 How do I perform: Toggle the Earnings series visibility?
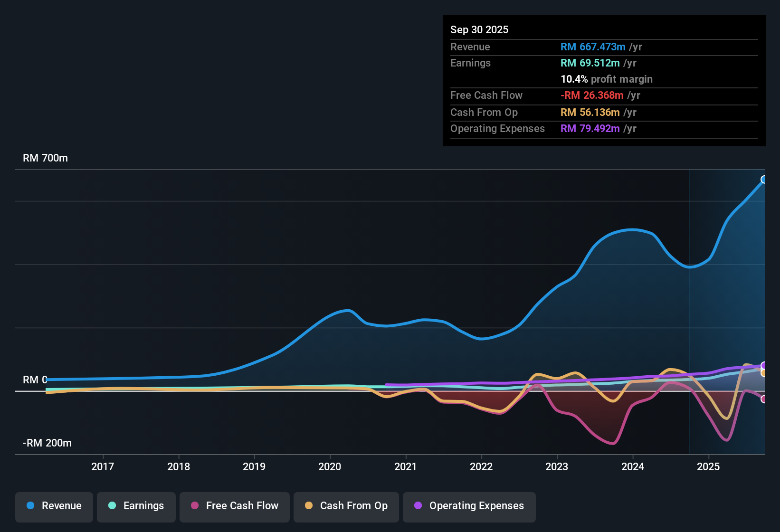tap(136, 506)
